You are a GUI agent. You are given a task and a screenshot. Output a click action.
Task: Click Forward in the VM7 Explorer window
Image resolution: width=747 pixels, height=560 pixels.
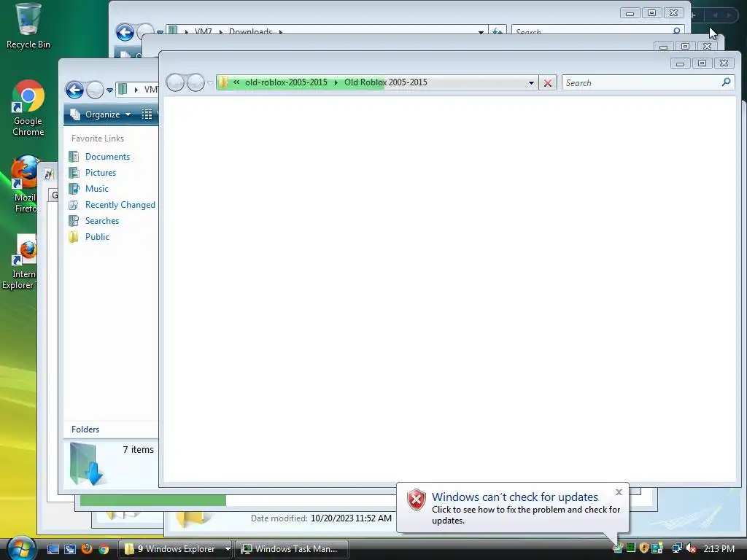click(x=95, y=90)
